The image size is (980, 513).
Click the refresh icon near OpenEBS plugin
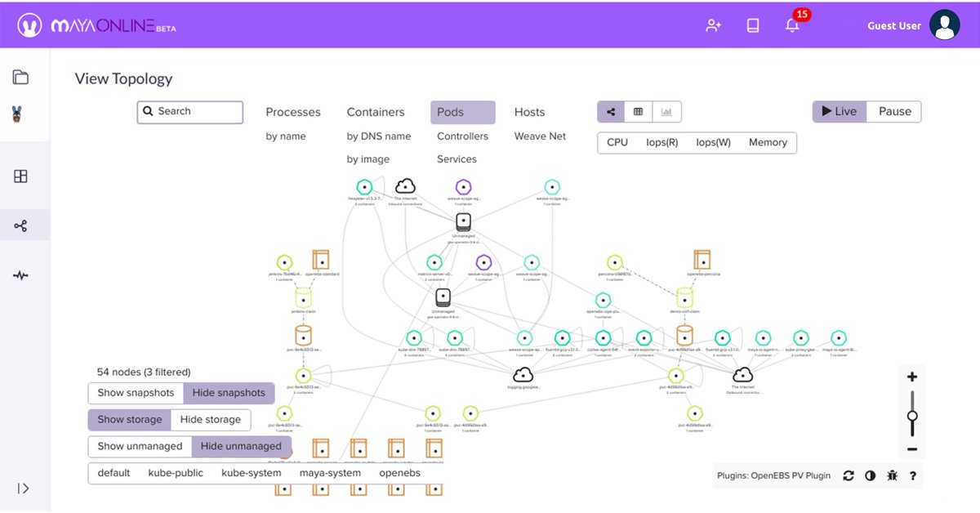(x=849, y=475)
